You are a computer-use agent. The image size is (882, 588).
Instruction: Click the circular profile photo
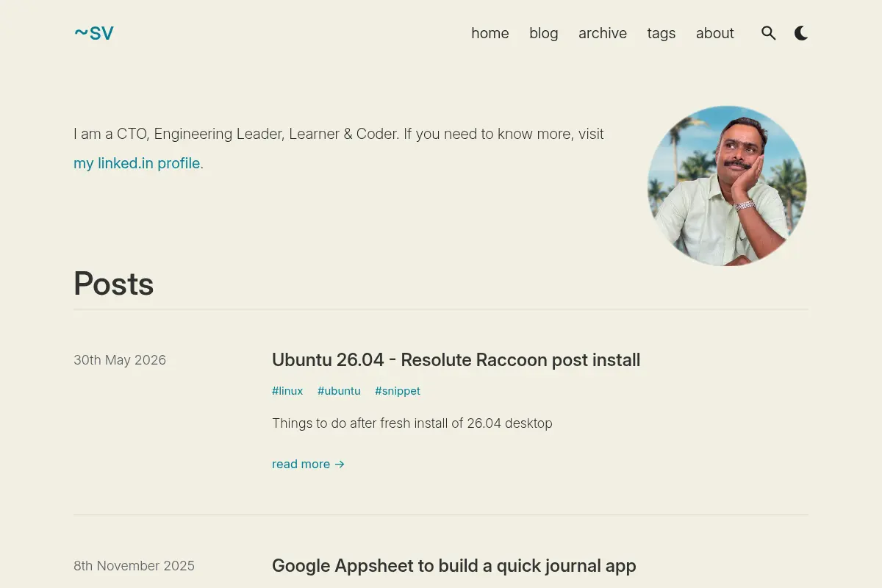[x=727, y=186]
